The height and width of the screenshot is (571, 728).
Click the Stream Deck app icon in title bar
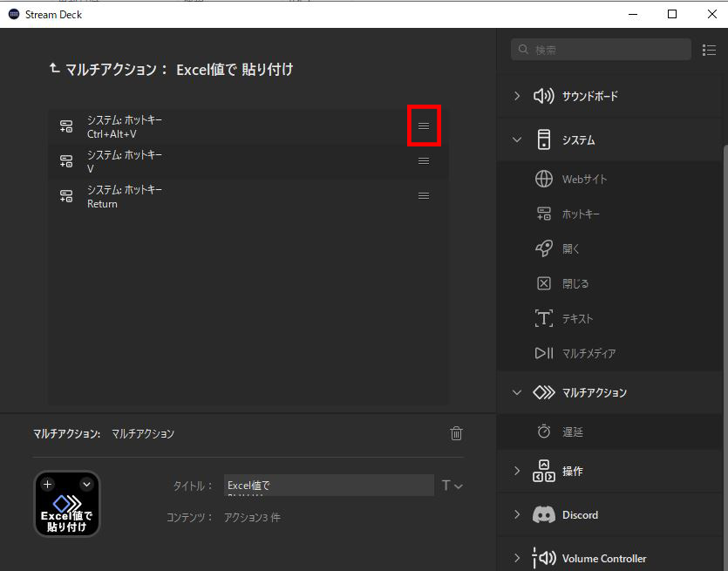14,15
